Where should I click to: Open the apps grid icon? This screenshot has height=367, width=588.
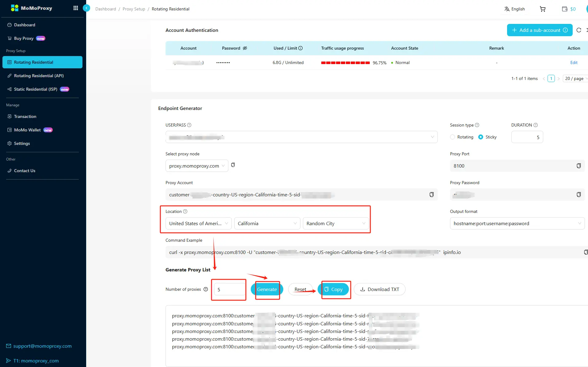[76, 8]
